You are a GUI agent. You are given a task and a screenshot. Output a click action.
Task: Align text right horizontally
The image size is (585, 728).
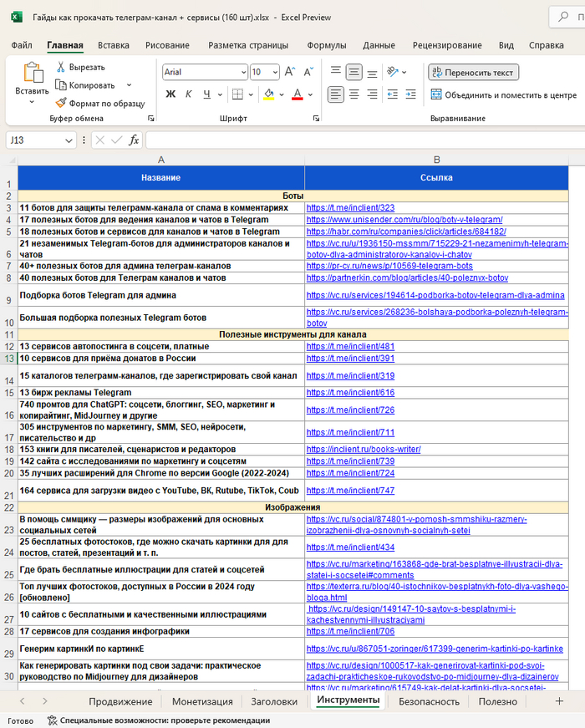click(372, 94)
